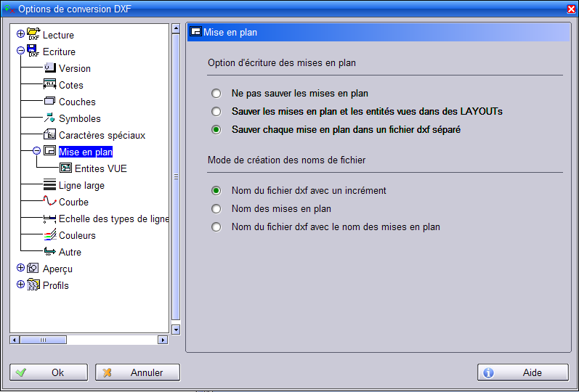Image resolution: width=579 pixels, height=392 pixels.
Task: Click the Caractères spéciaux icon
Action: pyautogui.click(x=49, y=135)
